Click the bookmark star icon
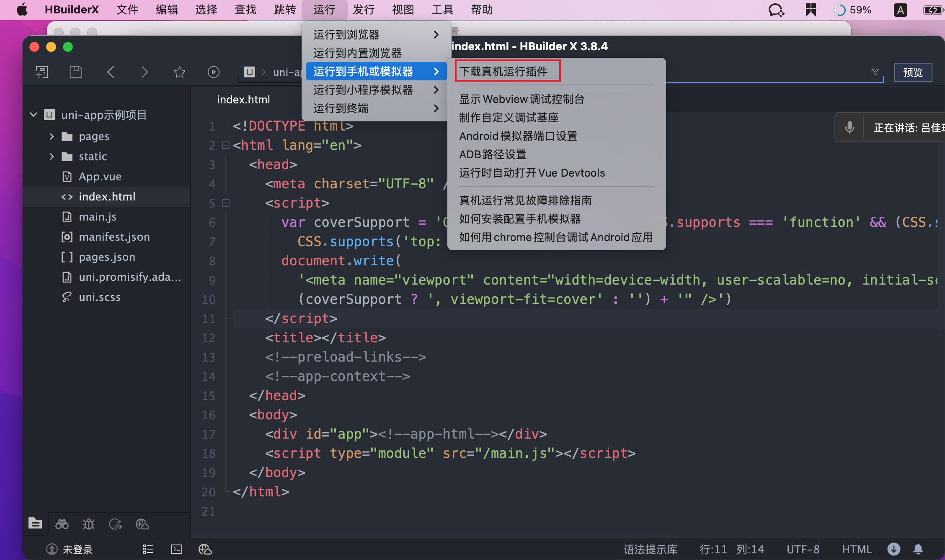Viewport: 945px width, 560px height. [x=179, y=72]
